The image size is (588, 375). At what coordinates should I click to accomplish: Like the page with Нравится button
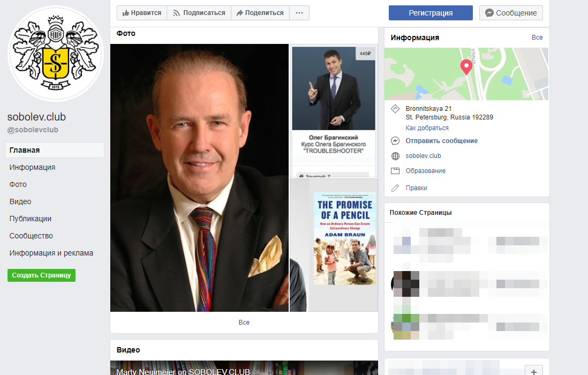point(142,13)
